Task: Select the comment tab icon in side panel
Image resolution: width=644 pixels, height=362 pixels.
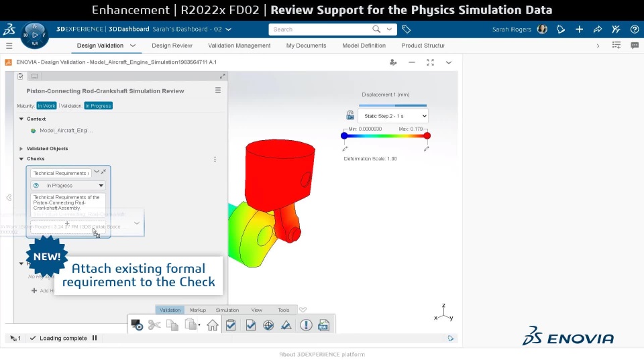Action: point(34,76)
